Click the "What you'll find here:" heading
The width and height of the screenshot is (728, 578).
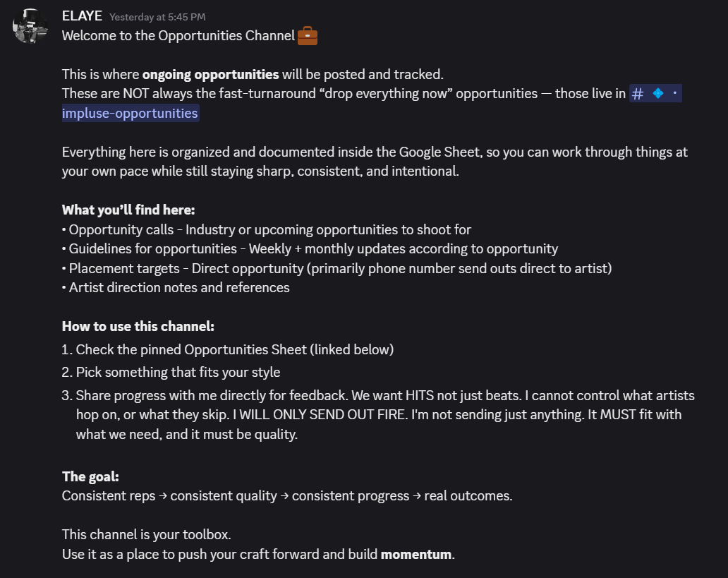click(128, 210)
